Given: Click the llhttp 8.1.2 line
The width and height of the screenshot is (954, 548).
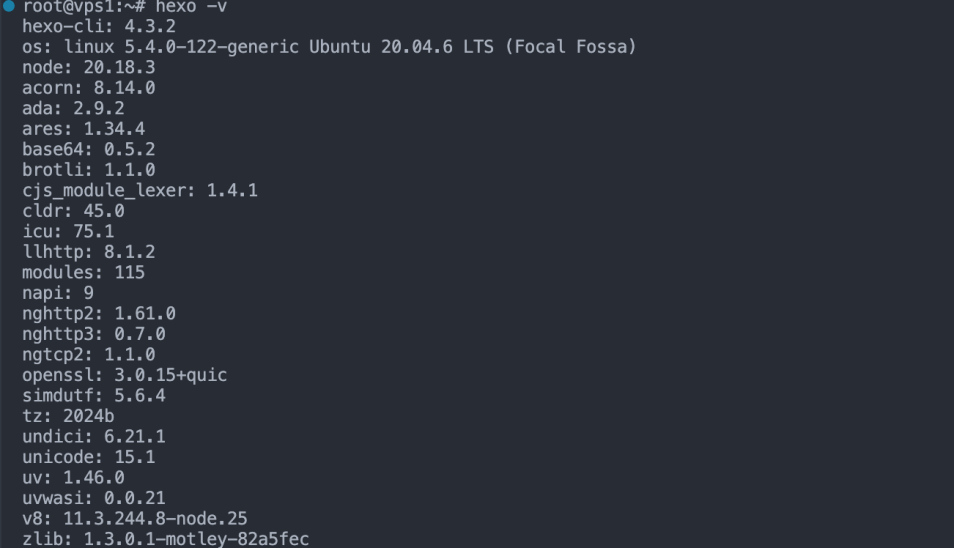Looking at the screenshot, I should click(x=88, y=252).
